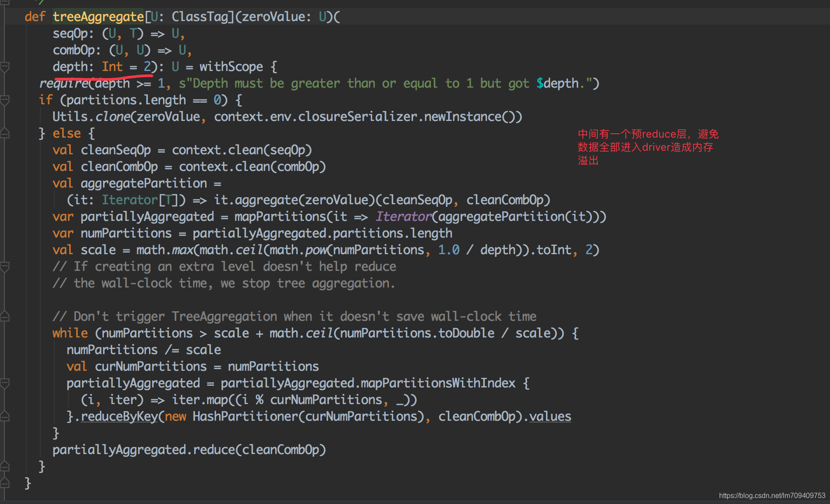Click the 'numPartitions /= scale' statement
Screen dimensions: 830x504
(144, 350)
